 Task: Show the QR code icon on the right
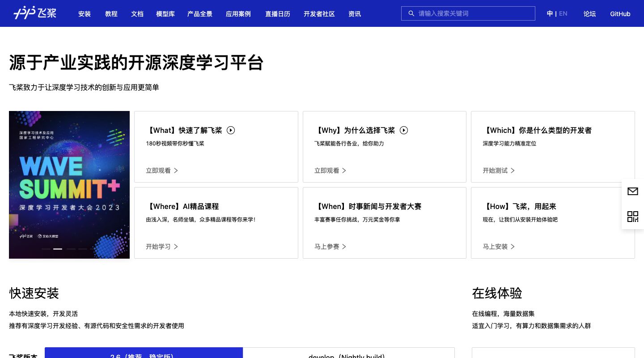tap(633, 217)
